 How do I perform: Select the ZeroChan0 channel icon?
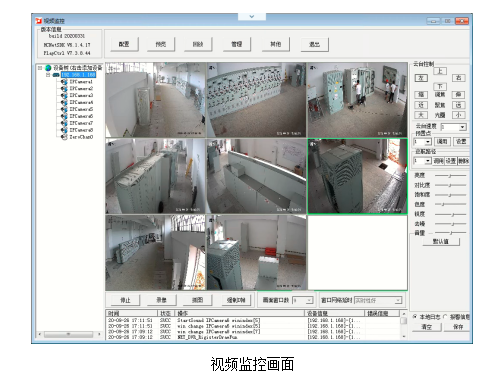pyautogui.click(x=64, y=137)
